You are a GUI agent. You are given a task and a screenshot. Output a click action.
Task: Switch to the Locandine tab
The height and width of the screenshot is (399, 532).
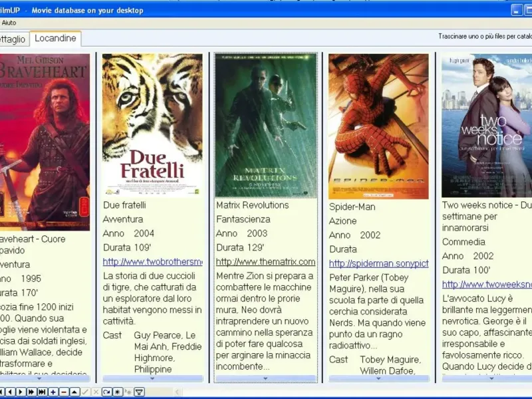(x=55, y=39)
